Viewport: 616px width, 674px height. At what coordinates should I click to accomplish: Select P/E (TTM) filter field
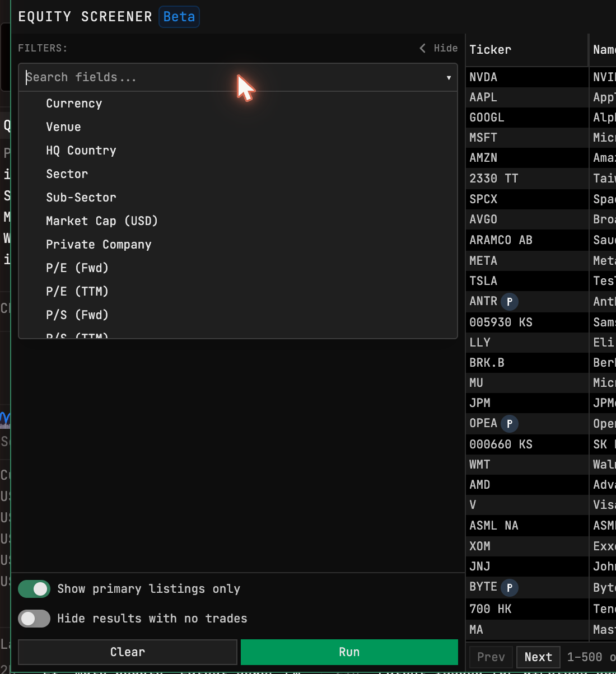coord(238,292)
